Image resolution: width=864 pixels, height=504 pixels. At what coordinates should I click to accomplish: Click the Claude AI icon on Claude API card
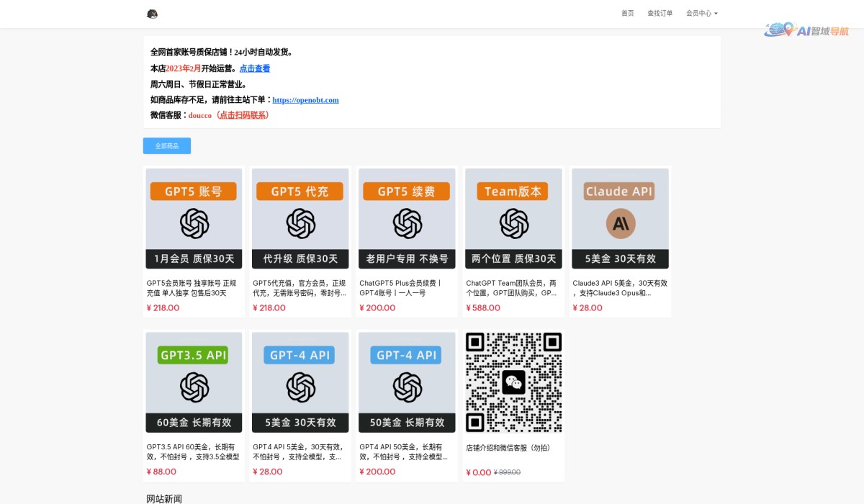(619, 223)
